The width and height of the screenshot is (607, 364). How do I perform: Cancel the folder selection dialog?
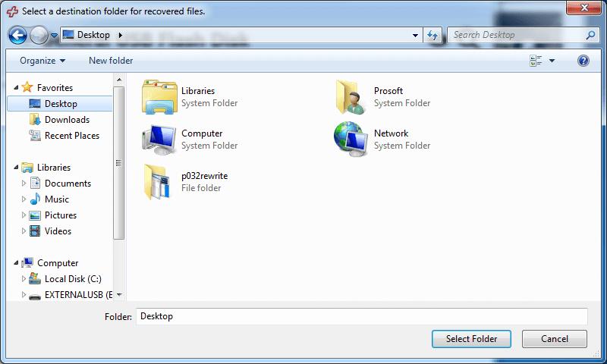coord(555,339)
